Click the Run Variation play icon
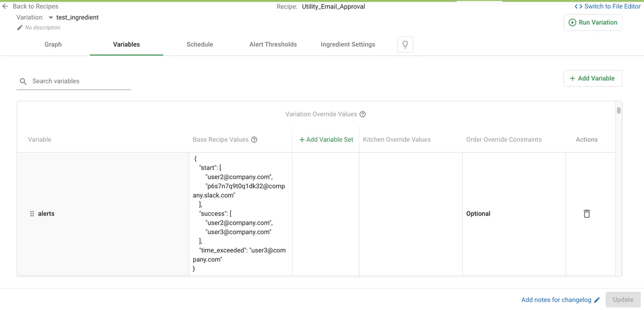This screenshot has width=644, height=310. pos(574,22)
